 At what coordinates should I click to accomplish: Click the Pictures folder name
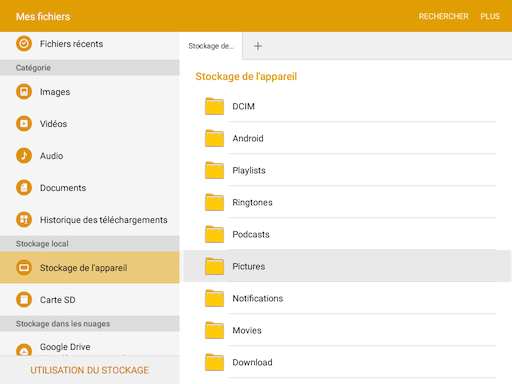(x=249, y=266)
